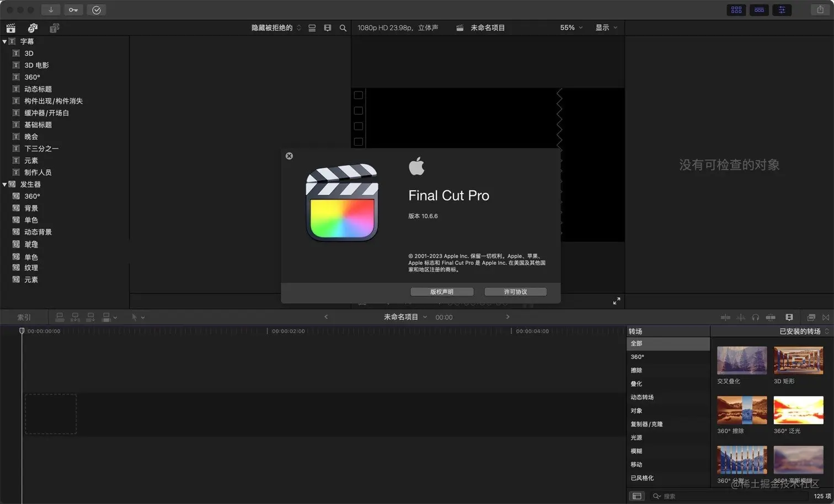Click the timeline playhead at 00:00:00:00
The height and width of the screenshot is (504, 834).
coord(22,331)
